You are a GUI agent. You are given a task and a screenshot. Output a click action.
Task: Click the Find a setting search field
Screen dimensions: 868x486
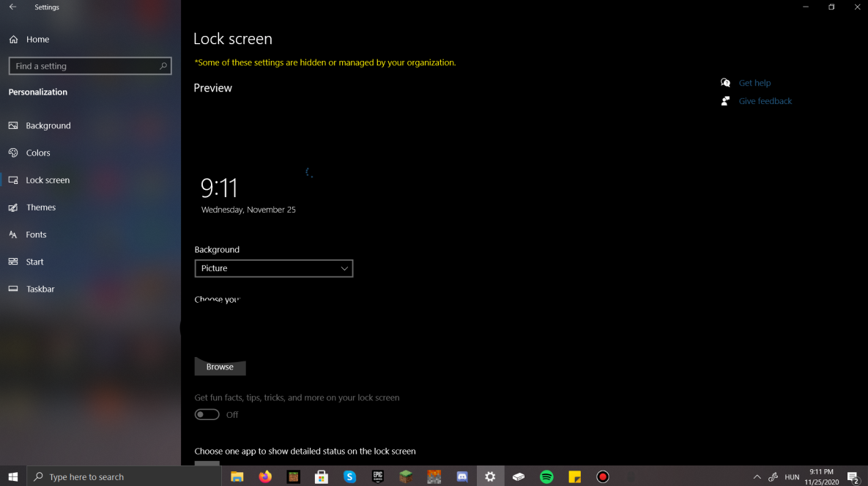click(90, 66)
